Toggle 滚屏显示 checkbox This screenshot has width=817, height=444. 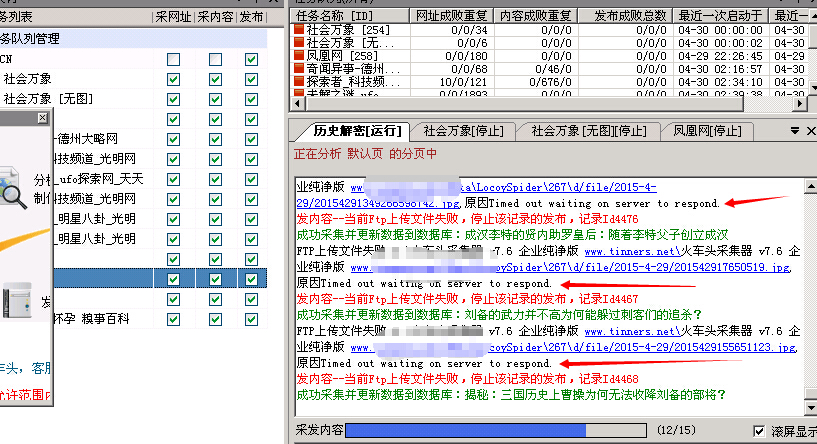759,430
